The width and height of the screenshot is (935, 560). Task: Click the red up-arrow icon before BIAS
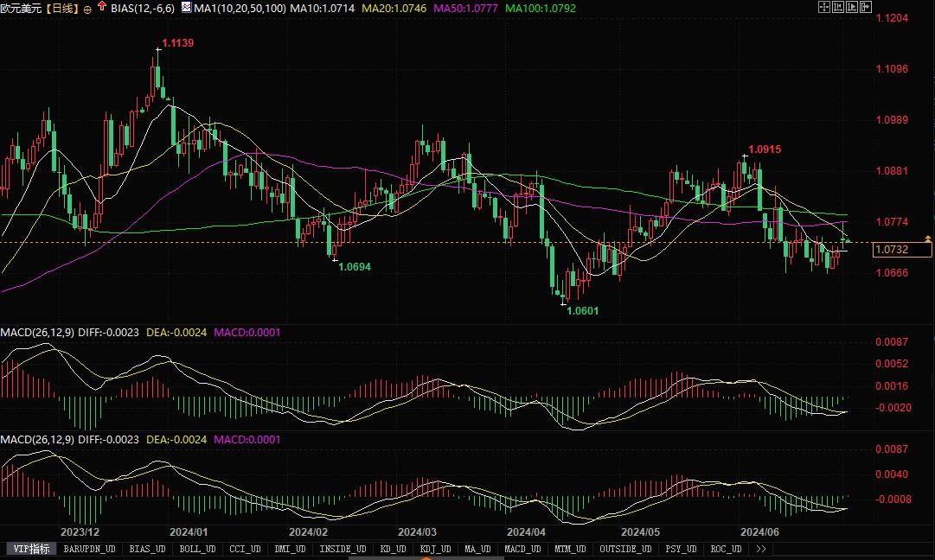click(102, 8)
